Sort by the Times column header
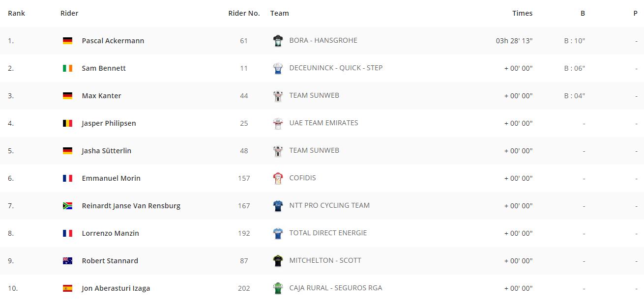The image size is (644, 305). click(522, 13)
